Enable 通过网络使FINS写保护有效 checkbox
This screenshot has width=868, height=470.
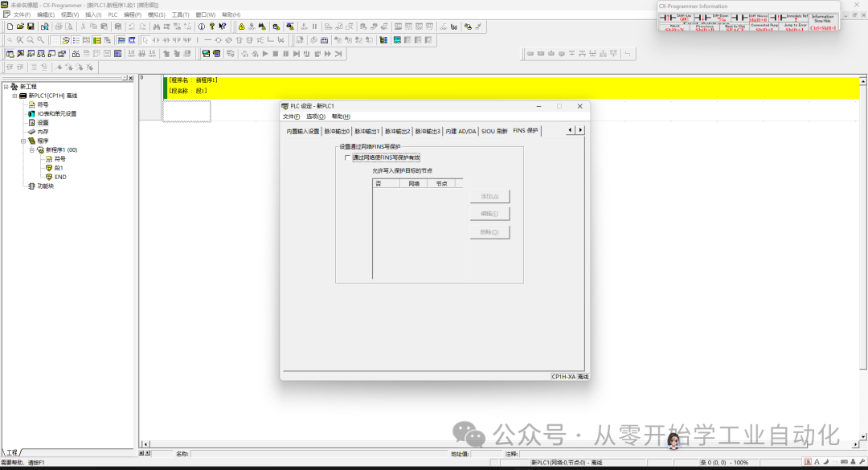[x=348, y=157]
